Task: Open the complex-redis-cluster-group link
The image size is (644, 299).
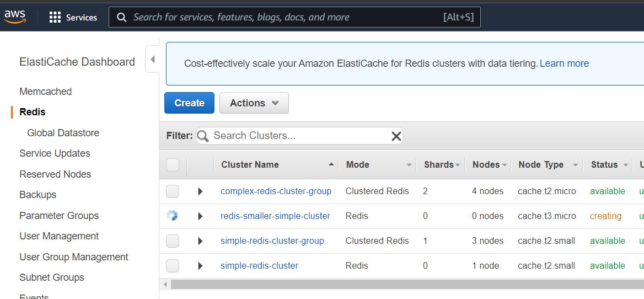Action: click(x=276, y=191)
